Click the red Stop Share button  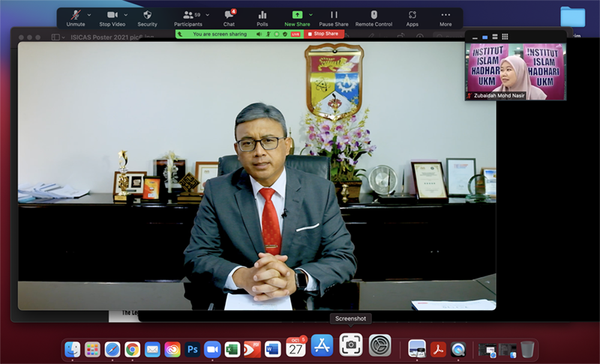click(325, 34)
